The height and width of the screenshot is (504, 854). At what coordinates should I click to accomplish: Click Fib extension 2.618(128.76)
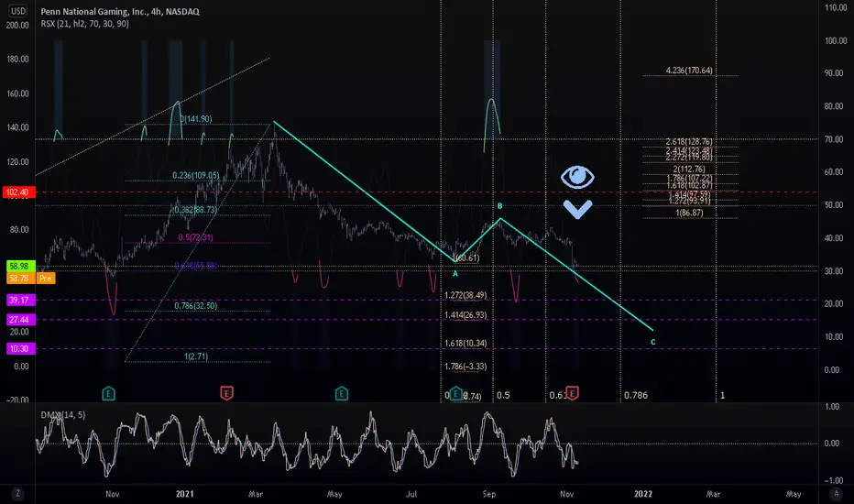tap(689, 142)
